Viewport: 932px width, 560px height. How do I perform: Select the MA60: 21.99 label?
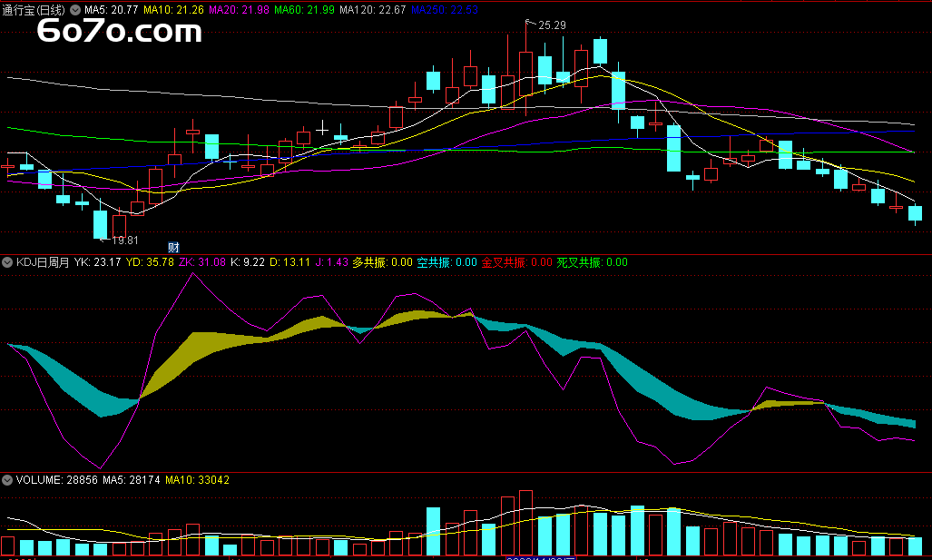[x=304, y=10]
